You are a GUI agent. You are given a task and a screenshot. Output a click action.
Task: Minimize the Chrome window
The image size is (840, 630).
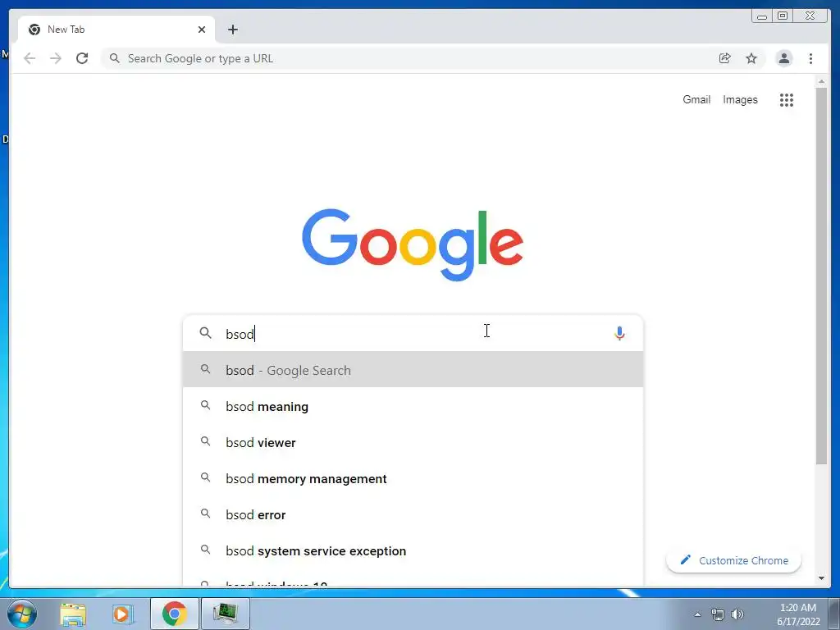(x=761, y=16)
